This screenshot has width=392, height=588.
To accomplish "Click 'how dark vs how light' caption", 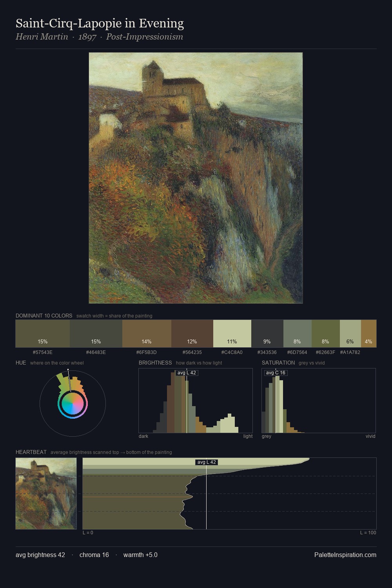I will (199, 363).
